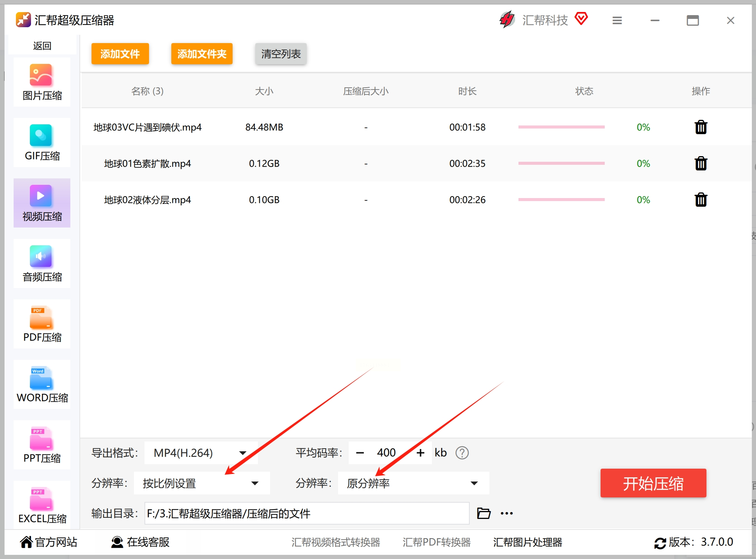Click the 输出目录 path input field
The width and height of the screenshot is (756, 559).
point(306,514)
